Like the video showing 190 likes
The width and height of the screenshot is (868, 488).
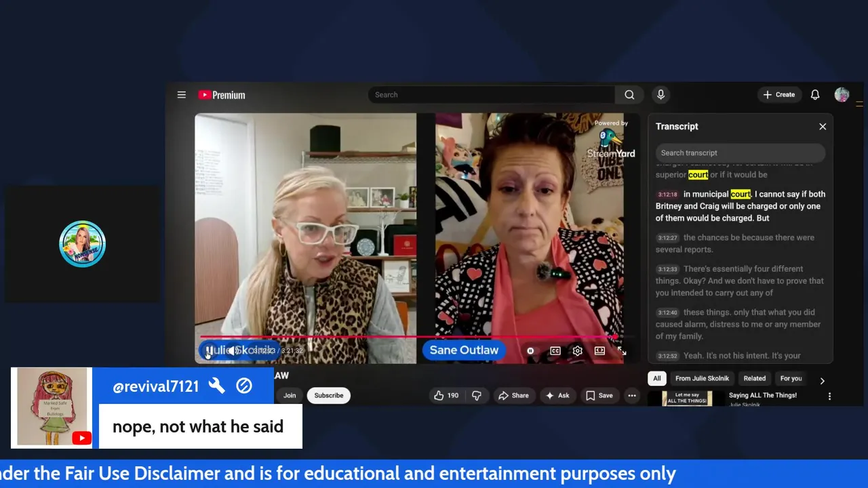pyautogui.click(x=446, y=396)
